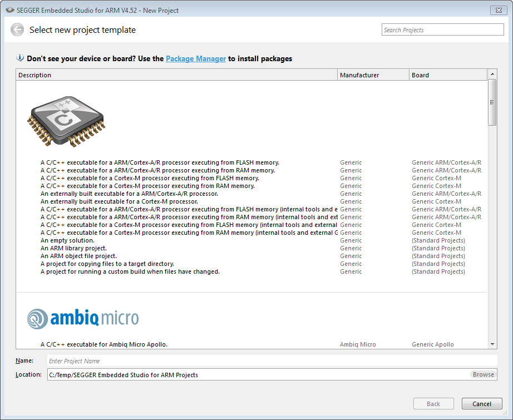Click the Search Projects field

pyautogui.click(x=442, y=30)
